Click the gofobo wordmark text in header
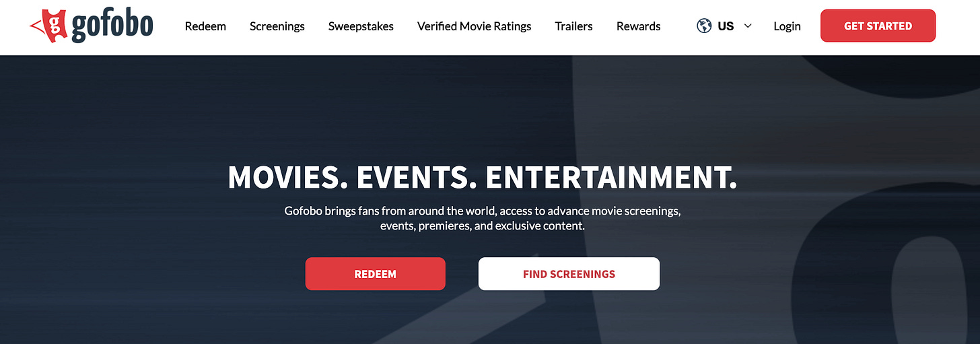Image resolution: width=980 pixels, height=344 pixels. (112, 26)
